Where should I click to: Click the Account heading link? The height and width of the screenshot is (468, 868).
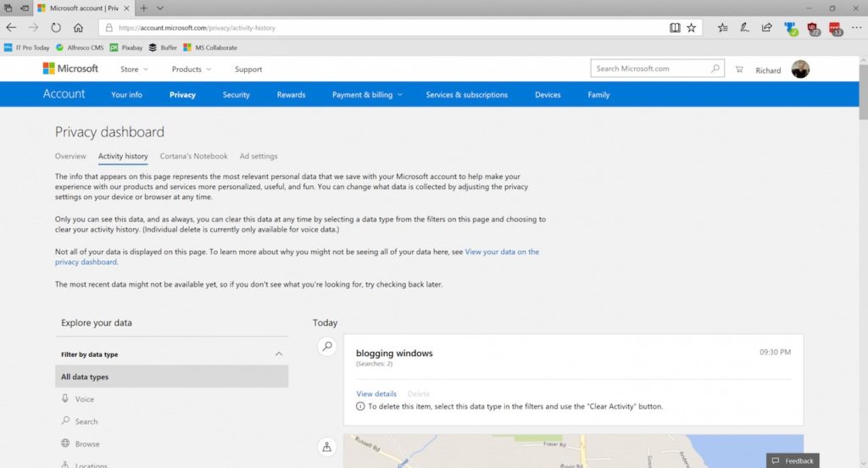(64, 93)
